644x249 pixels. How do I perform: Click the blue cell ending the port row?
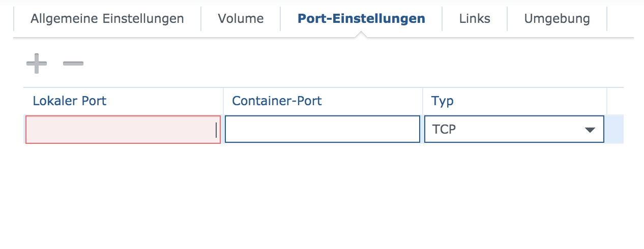tap(614, 130)
